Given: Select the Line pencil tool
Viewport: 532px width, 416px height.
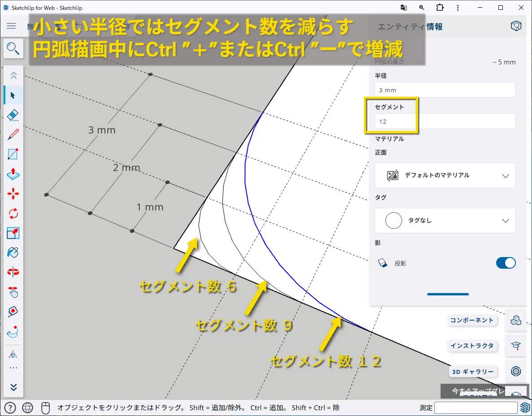Looking at the screenshot, I should 13,135.
